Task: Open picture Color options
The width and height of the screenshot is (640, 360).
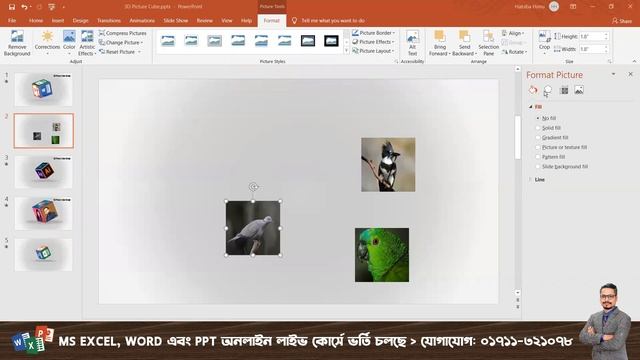Action: 69,43
